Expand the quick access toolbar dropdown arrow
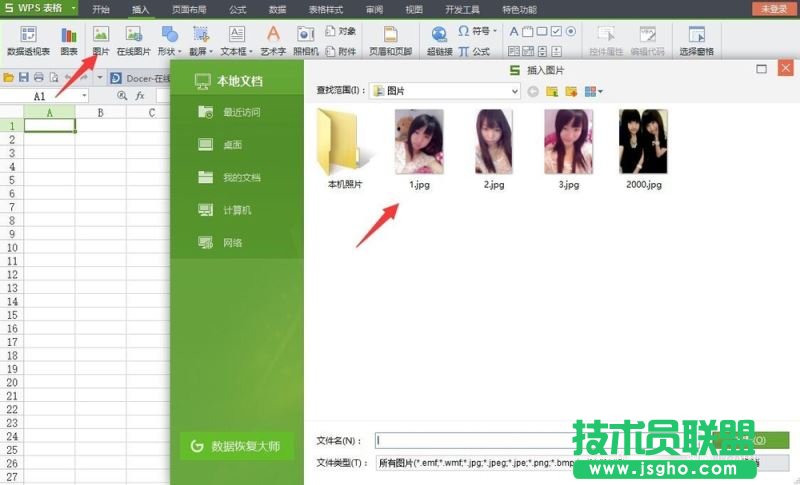This screenshot has width=800, height=485. coord(99,78)
